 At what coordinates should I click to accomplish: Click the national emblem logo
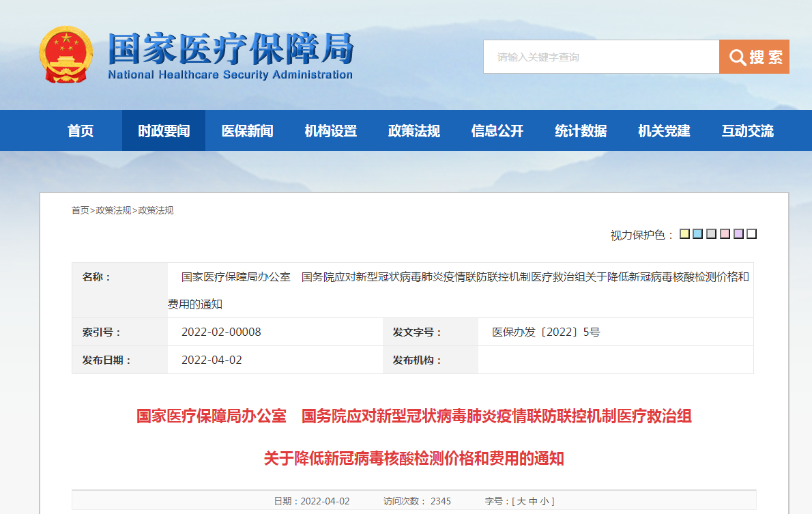pos(66,55)
